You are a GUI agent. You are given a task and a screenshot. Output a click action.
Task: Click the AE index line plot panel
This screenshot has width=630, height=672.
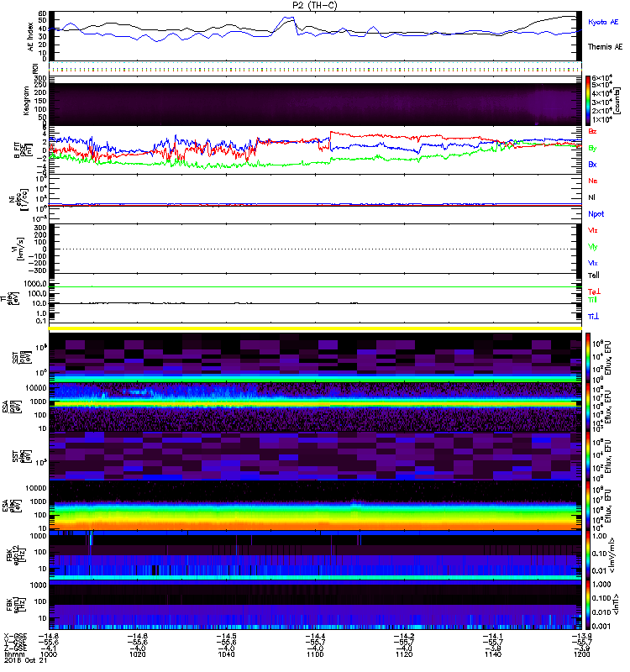tap(315, 36)
